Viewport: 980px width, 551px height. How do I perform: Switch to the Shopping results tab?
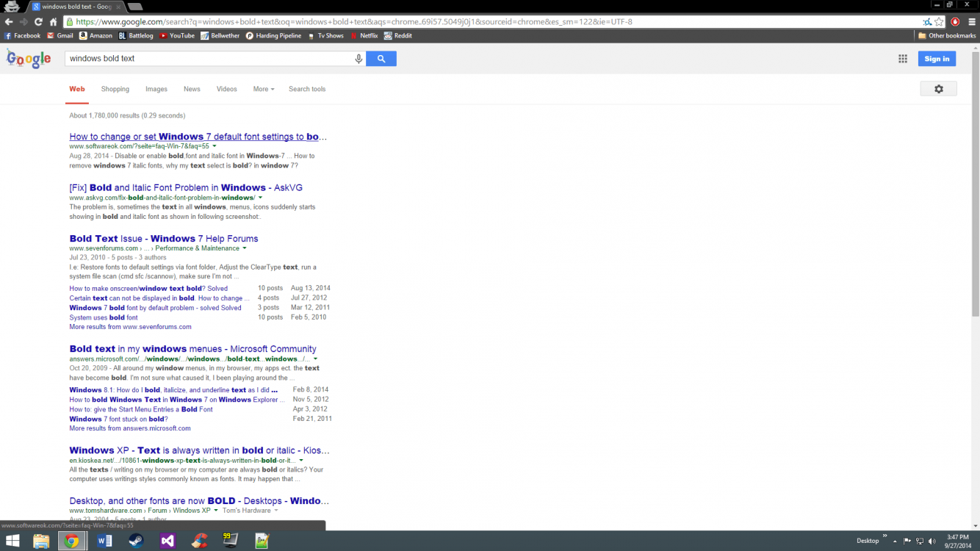[x=115, y=89]
